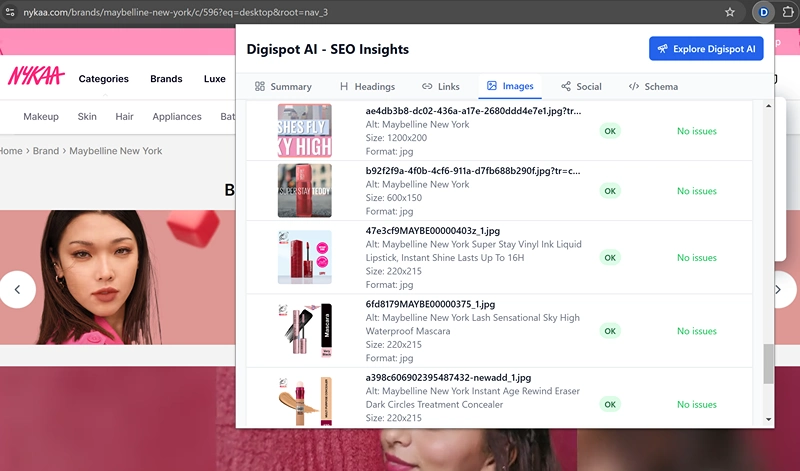Click No issues in Vinyl Ink row

tap(696, 258)
